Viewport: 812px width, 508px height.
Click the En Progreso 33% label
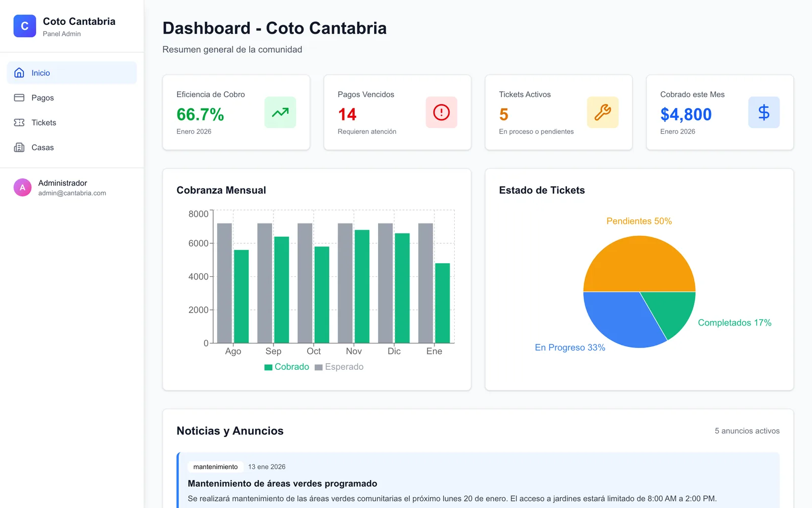click(570, 347)
